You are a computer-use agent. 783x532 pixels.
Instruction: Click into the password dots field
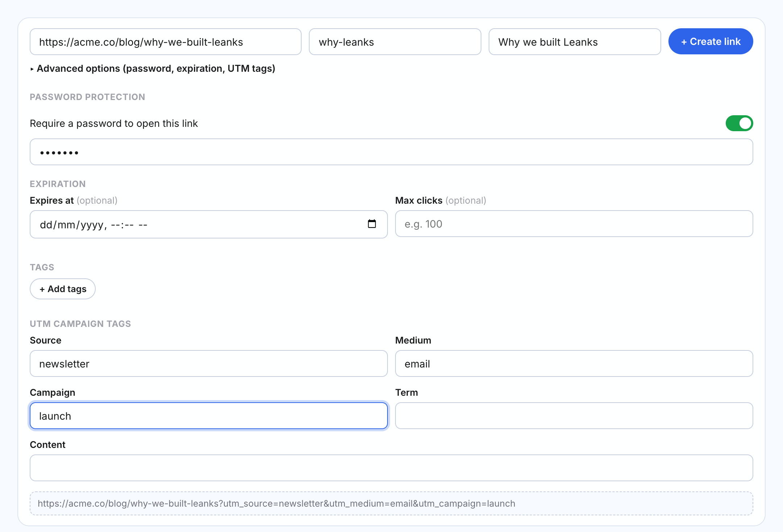[391, 152]
